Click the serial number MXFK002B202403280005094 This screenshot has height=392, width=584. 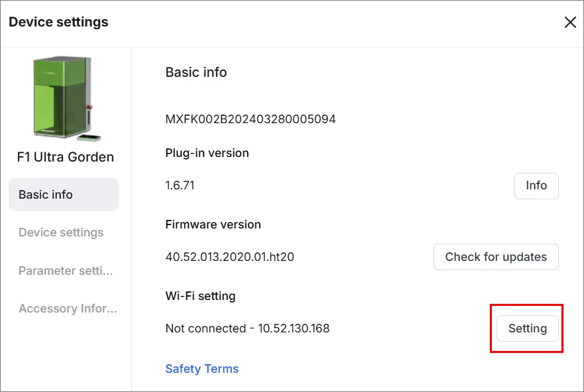(x=251, y=119)
